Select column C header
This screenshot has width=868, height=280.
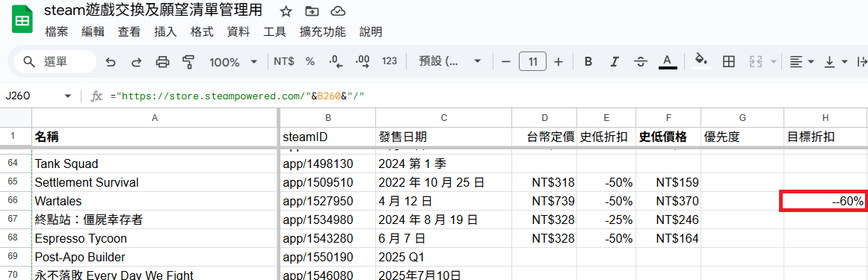[443, 117]
